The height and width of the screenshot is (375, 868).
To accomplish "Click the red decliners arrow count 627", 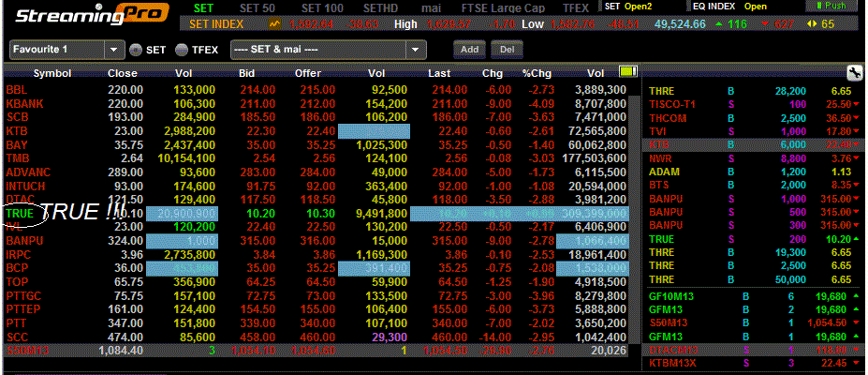I will point(777,24).
